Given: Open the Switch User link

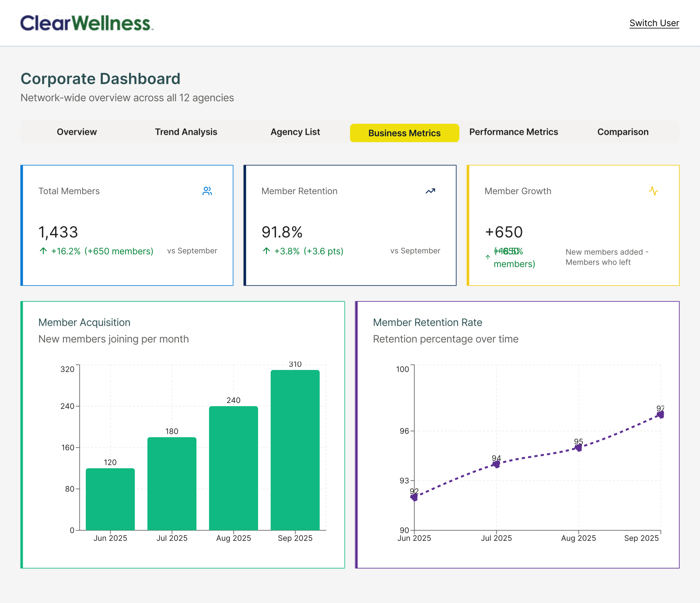Looking at the screenshot, I should pyautogui.click(x=654, y=23).
